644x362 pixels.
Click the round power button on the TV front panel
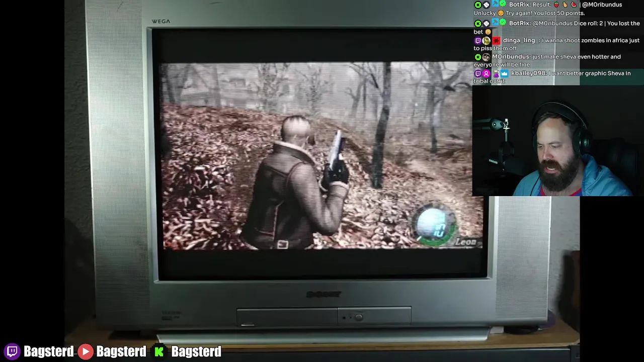[x=358, y=317]
